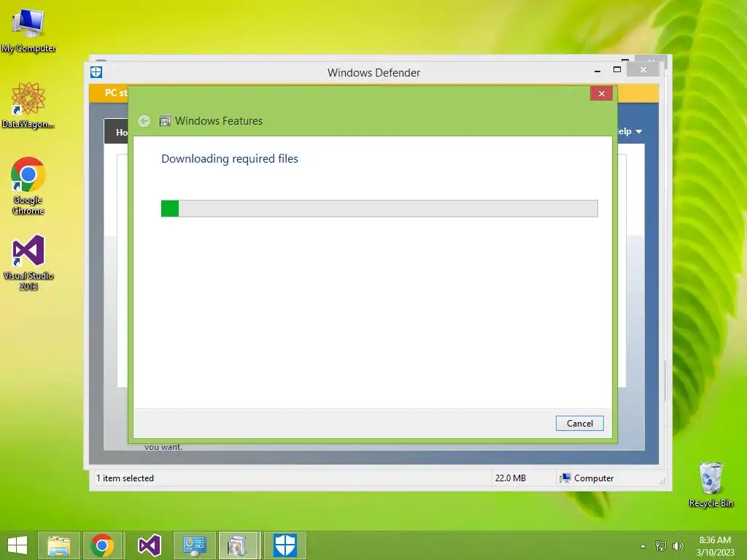
Task: Switch to Windows Features taskbar item
Action: pos(239,545)
